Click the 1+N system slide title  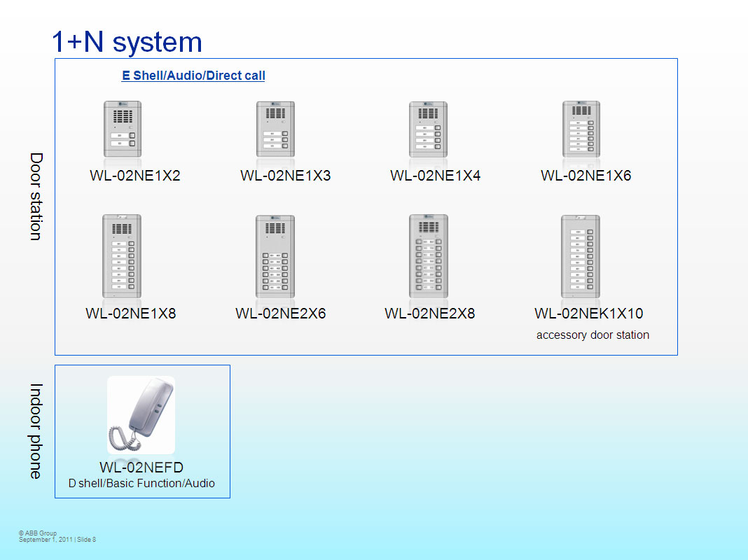click(x=127, y=42)
